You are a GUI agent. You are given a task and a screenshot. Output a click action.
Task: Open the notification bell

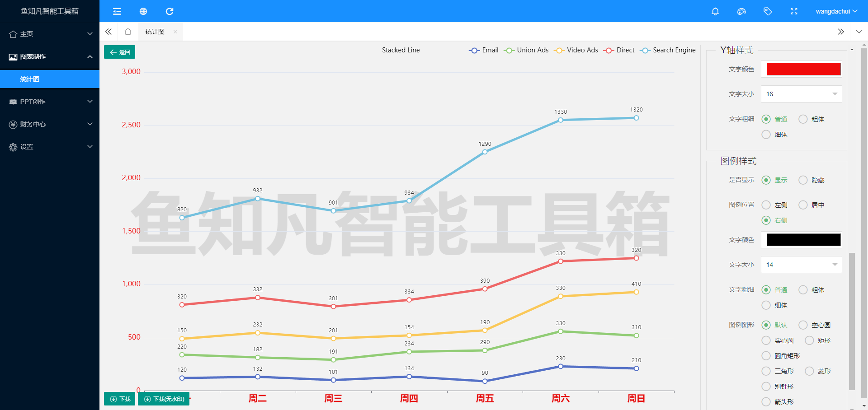pos(715,11)
